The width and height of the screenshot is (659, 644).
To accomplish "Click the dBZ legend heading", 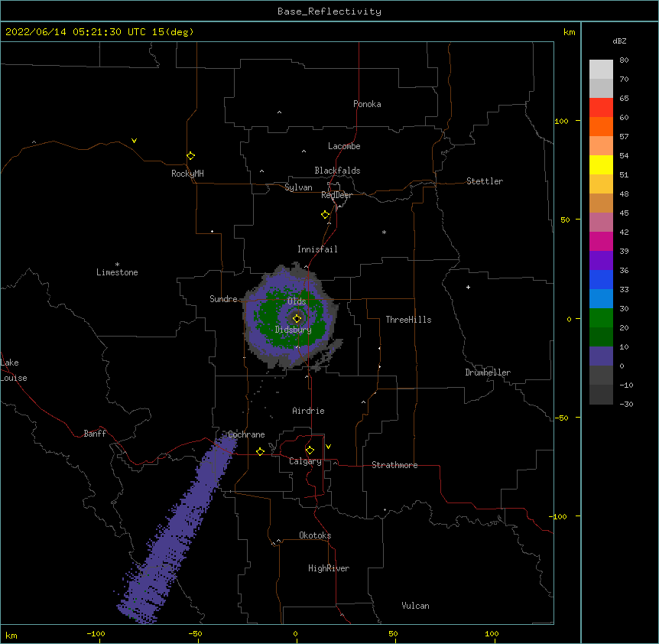I will click(x=619, y=41).
